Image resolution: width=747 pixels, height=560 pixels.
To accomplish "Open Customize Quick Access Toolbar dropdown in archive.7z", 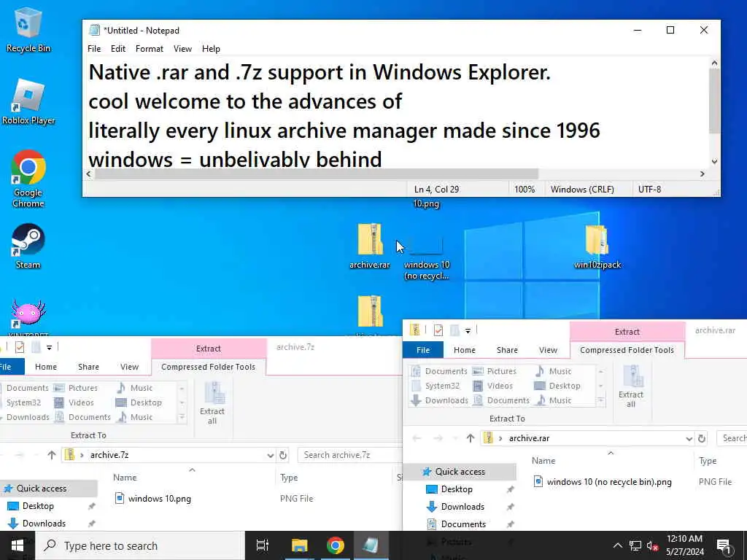I will tap(49, 347).
